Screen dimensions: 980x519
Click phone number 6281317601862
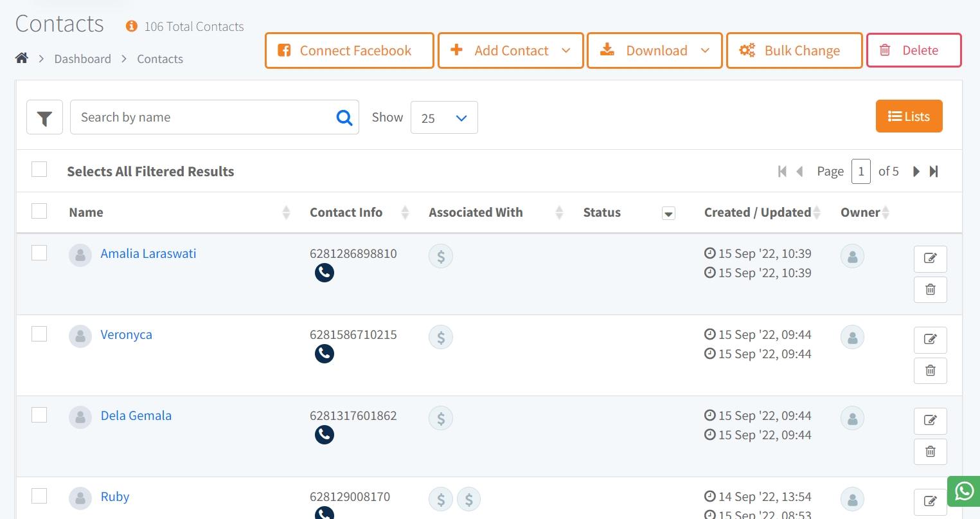[x=353, y=415]
